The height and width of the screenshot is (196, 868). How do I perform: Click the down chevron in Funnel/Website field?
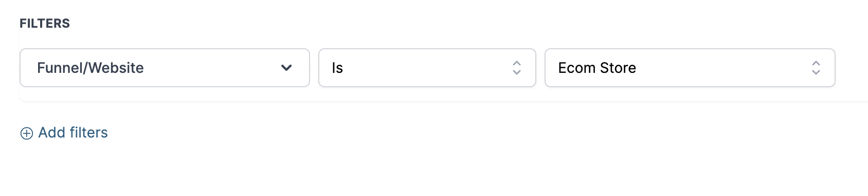pos(286,68)
